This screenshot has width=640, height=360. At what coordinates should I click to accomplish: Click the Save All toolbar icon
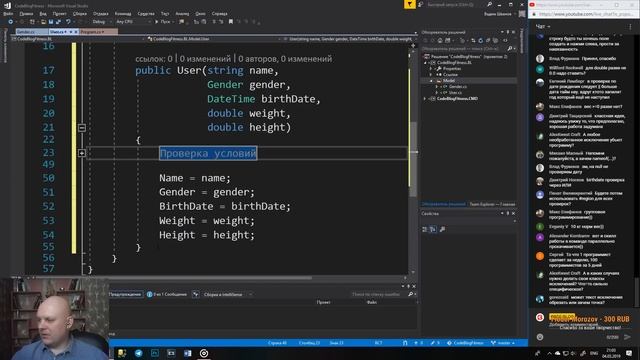coord(58,22)
